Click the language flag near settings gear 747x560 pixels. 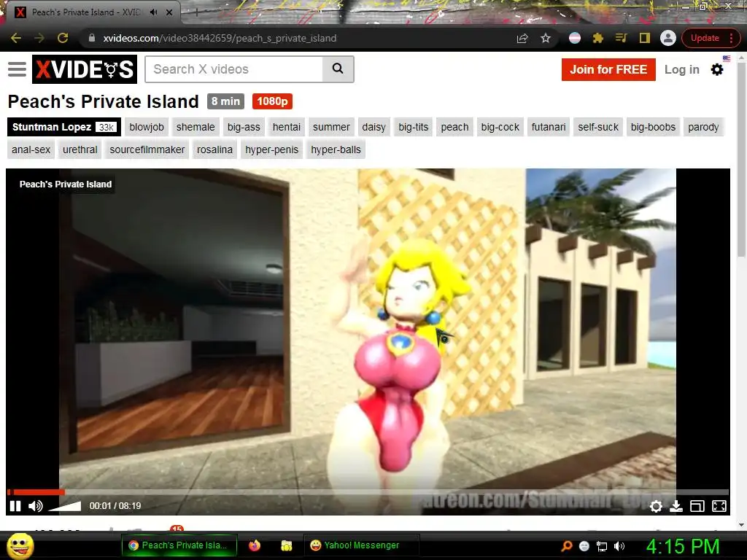pyautogui.click(x=727, y=58)
